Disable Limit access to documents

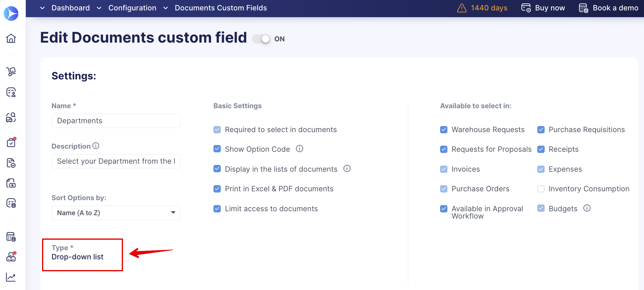click(x=217, y=208)
